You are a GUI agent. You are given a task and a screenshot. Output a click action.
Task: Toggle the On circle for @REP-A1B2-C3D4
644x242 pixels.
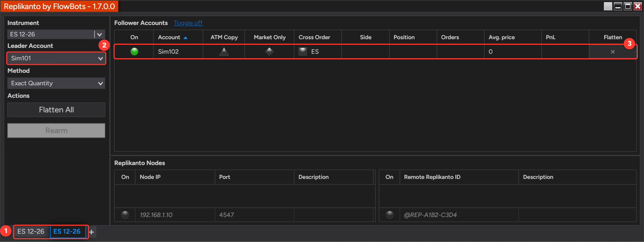390,215
